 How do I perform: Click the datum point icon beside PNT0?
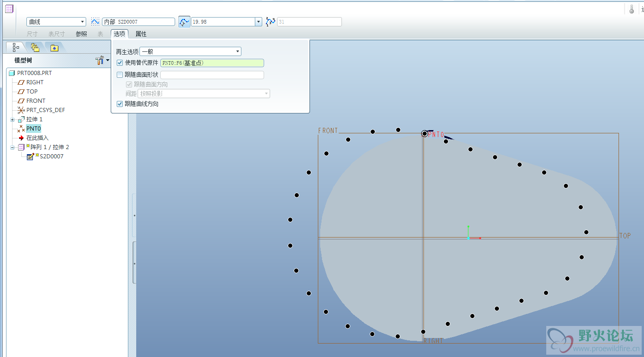[x=21, y=128]
